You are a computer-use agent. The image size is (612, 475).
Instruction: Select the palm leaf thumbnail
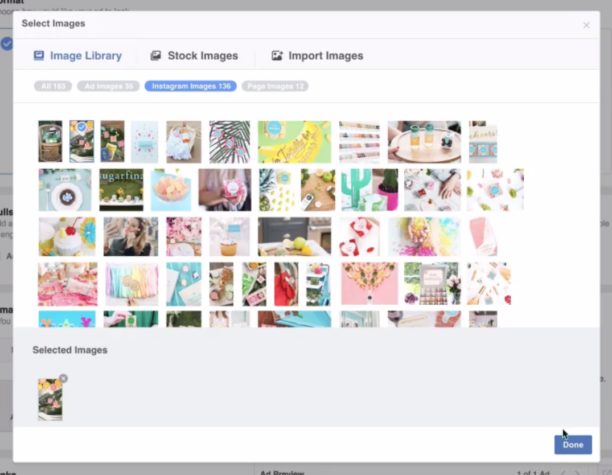230,141
